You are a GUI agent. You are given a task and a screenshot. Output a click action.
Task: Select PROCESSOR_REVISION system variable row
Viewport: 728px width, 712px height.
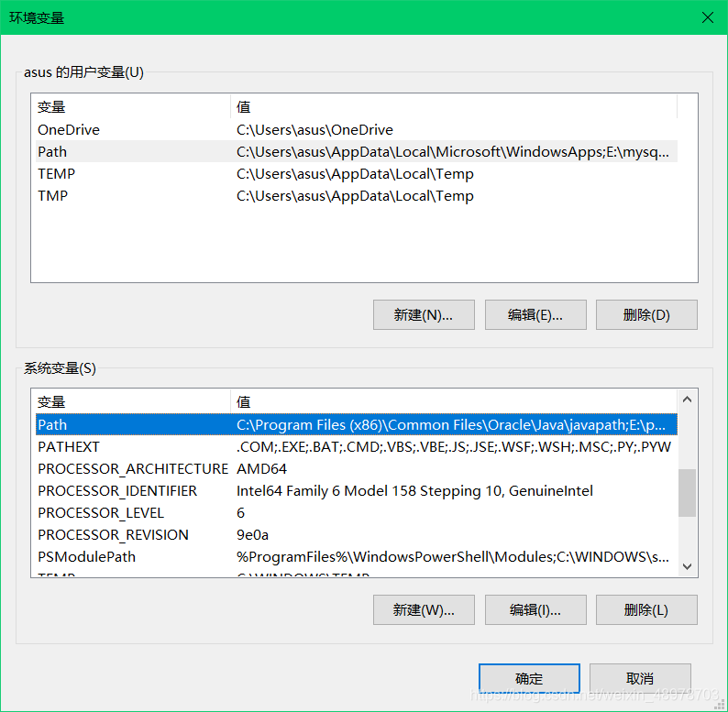pyautogui.click(x=357, y=535)
